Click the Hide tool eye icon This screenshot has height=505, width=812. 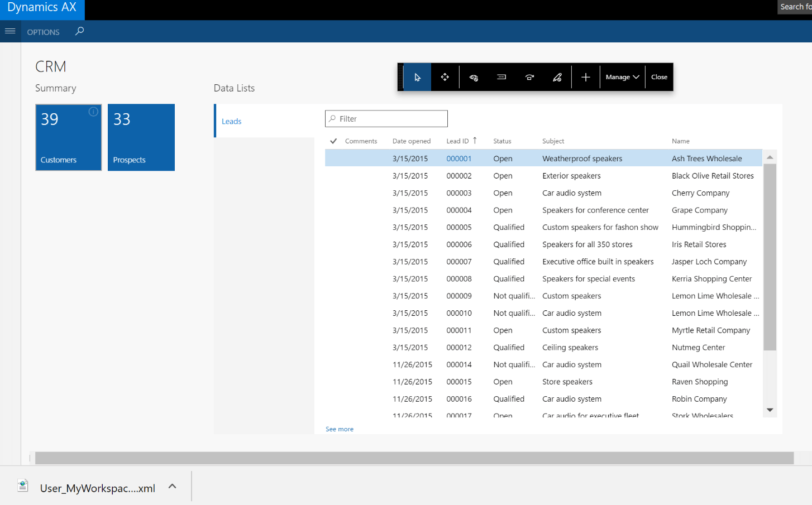pyautogui.click(x=474, y=77)
